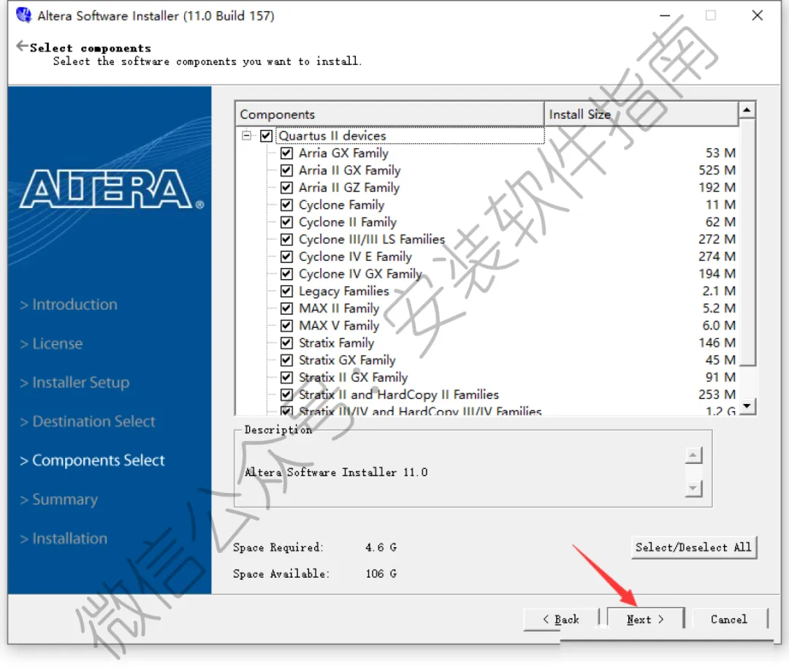Click the 525 M install size value

pyautogui.click(x=717, y=170)
